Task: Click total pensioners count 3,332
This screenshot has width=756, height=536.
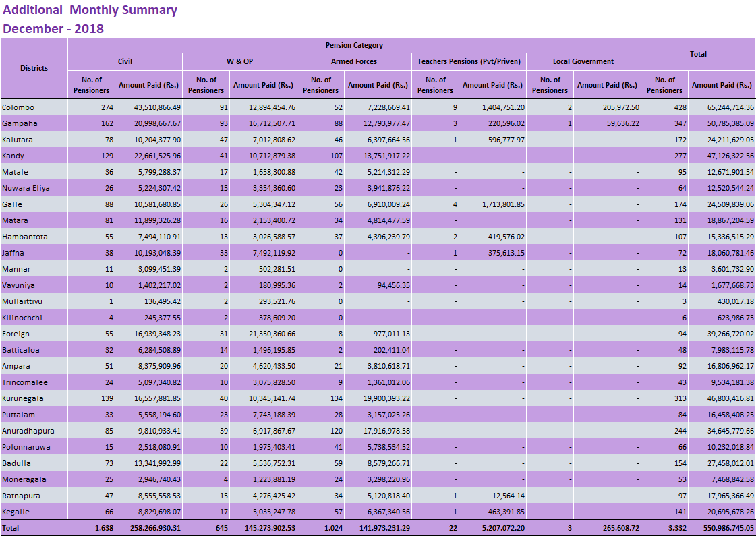Action: point(677,529)
